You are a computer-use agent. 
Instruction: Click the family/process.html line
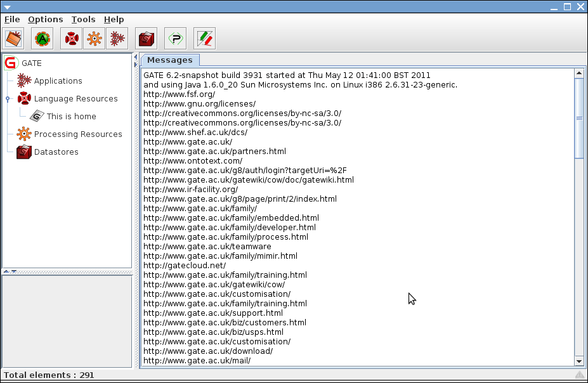coord(226,237)
